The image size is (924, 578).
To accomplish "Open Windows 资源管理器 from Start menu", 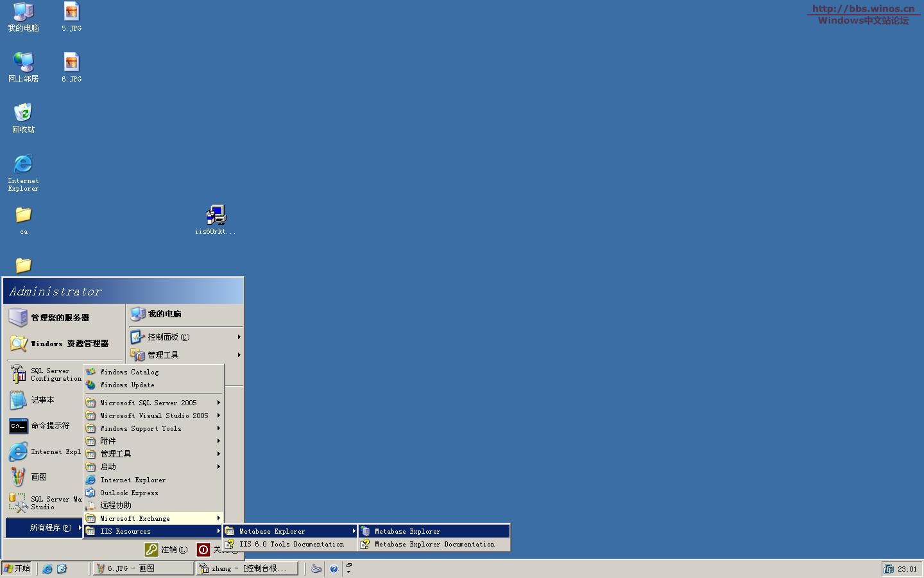I will (64, 344).
